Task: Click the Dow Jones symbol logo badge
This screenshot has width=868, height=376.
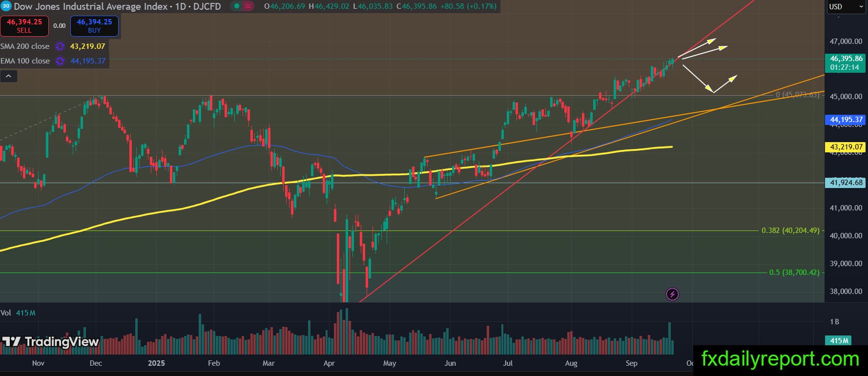Action: click(x=6, y=6)
